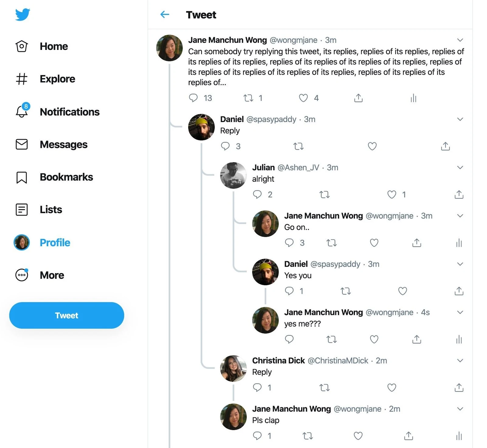Open the chevron on Julian's 'alright' reply
Image resolution: width=487 pixels, height=448 pixels.
tap(460, 167)
